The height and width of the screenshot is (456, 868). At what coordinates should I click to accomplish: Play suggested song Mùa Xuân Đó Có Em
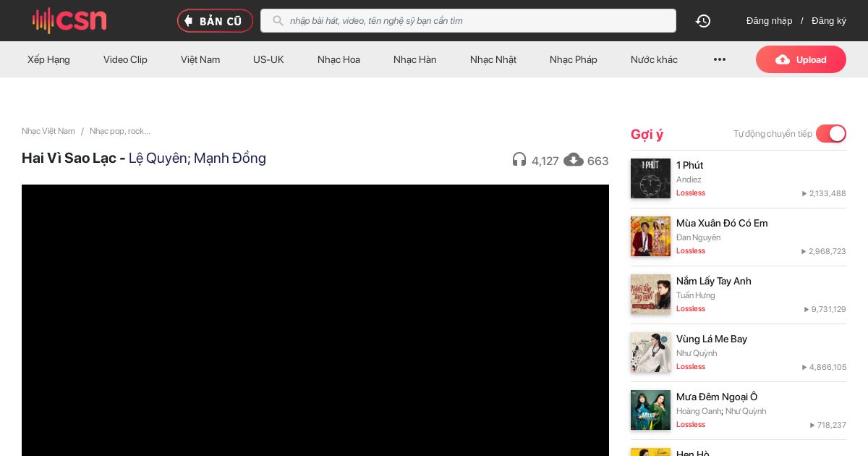click(x=722, y=223)
